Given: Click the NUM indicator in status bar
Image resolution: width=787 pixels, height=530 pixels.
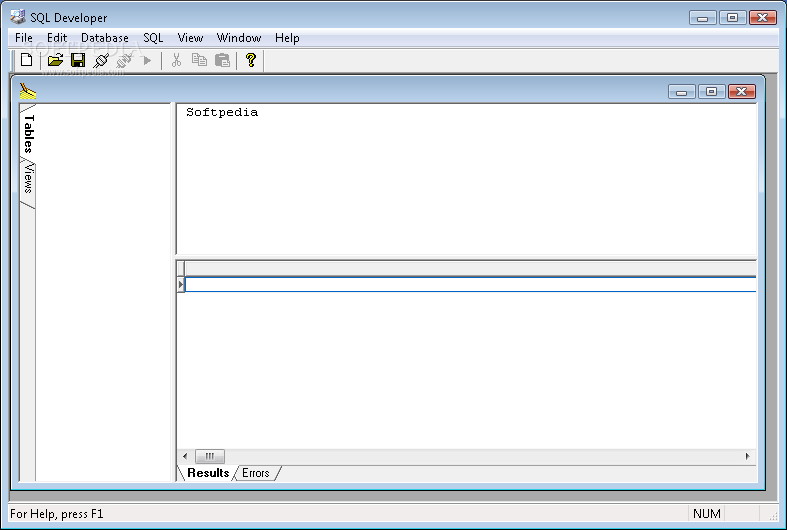Looking at the screenshot, I should [x=707, y=513].
